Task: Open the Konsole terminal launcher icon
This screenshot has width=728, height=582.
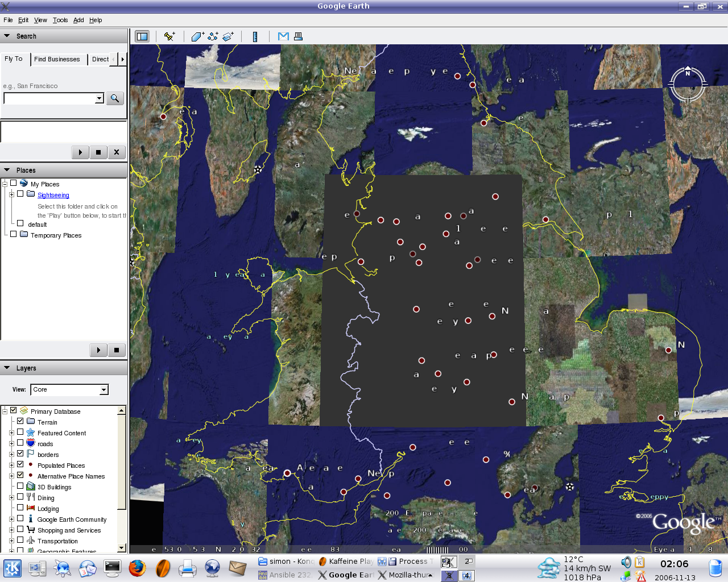Action: pyautogui.click(x=113, y=568)
